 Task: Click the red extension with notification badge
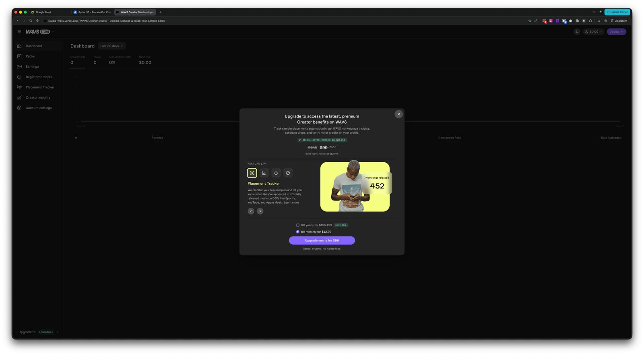click(544, 21)
